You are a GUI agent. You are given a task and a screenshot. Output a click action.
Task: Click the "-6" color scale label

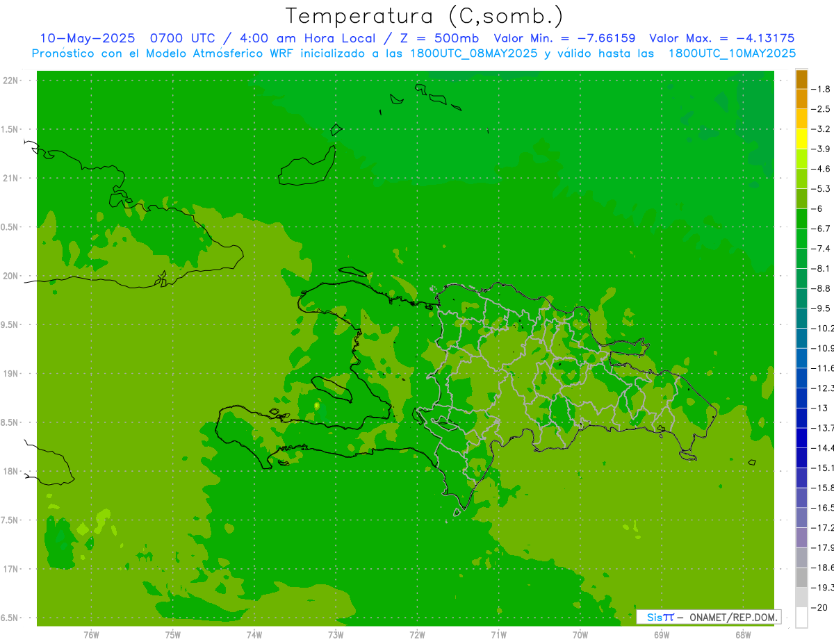point(817,208)
